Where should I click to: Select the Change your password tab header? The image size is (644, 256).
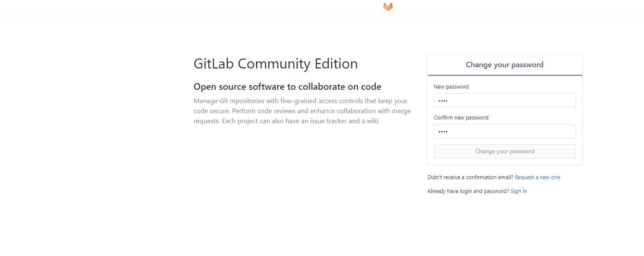[505, 65]
